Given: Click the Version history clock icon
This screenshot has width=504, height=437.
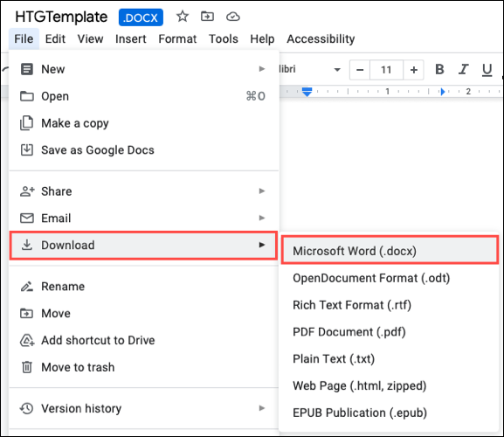Looking at the screenshot, I should pos(27,408).
